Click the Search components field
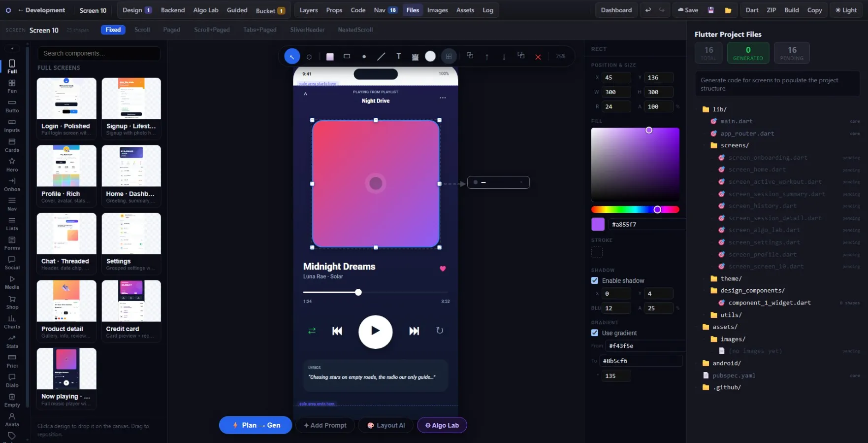This screenshot has width=868, height=443. point(99,53)
